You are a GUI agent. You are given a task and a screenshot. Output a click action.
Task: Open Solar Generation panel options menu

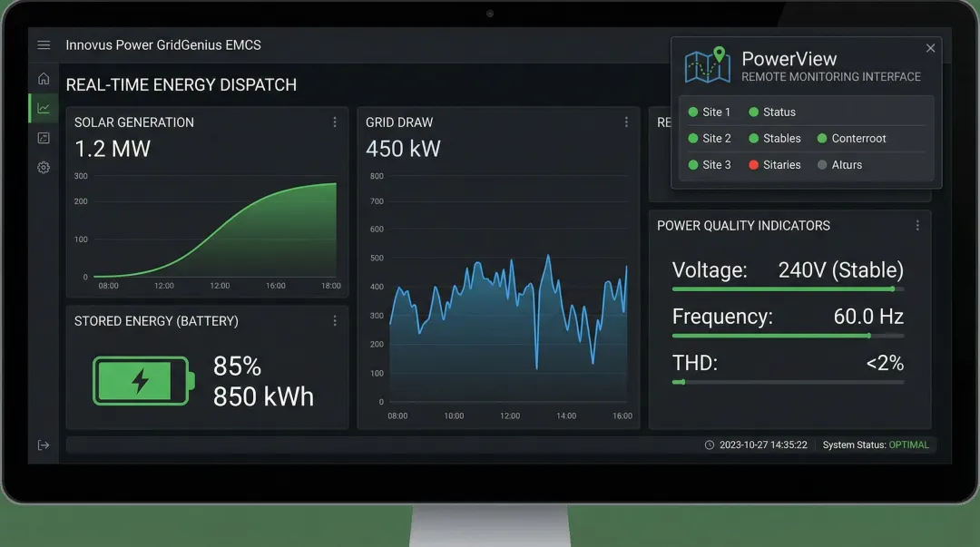click(x=335, y=122)
